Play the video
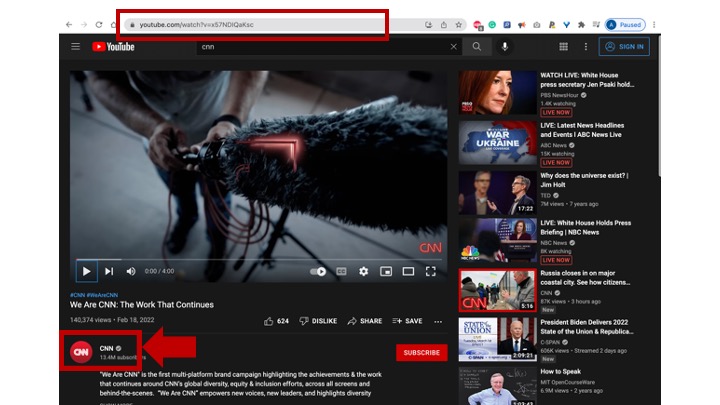 86,271
